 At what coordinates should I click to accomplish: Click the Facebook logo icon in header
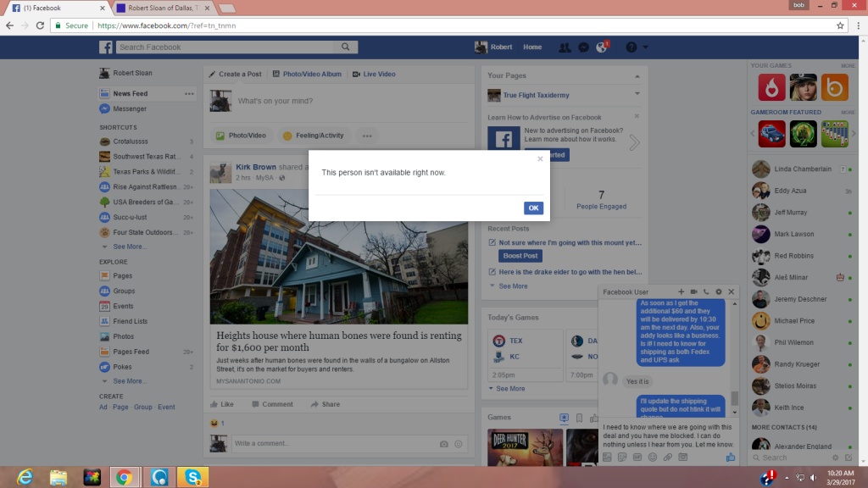click(x=106, y=47)
